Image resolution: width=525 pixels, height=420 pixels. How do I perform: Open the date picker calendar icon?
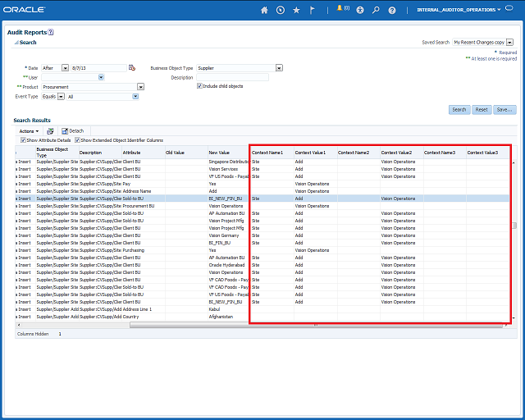click(132, 67)
